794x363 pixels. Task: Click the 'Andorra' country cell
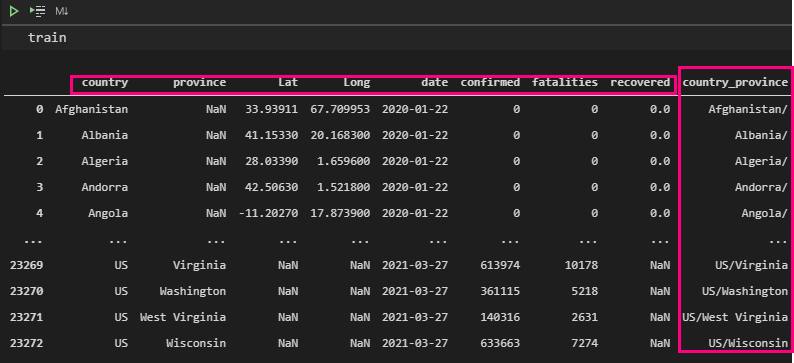[105, 187]
